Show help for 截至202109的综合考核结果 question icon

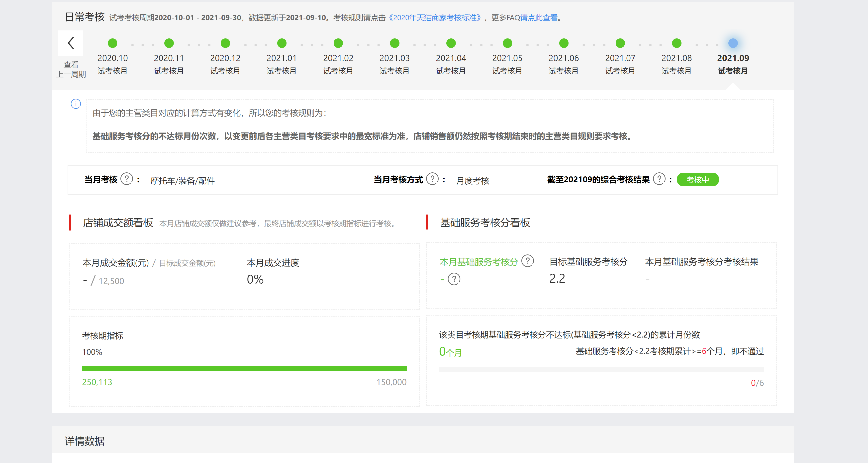(659, 179)
